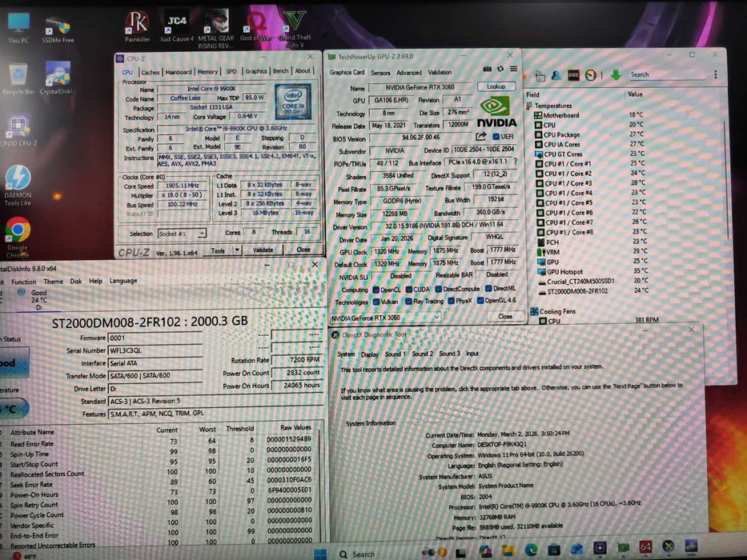
Task: Switch to Display tab in DirectX Diagnostic Tool
Action: coord(369,354)
